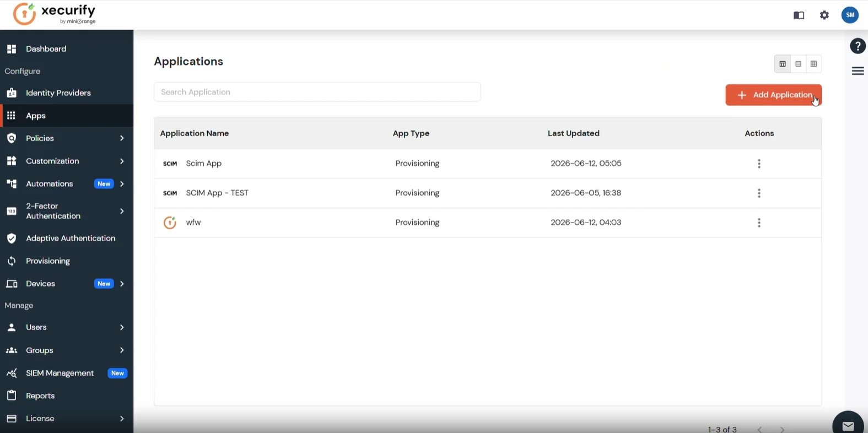Click the Search Application field
Screen dimensions: 868x433
pyautogui.click(x=317, y=92)
